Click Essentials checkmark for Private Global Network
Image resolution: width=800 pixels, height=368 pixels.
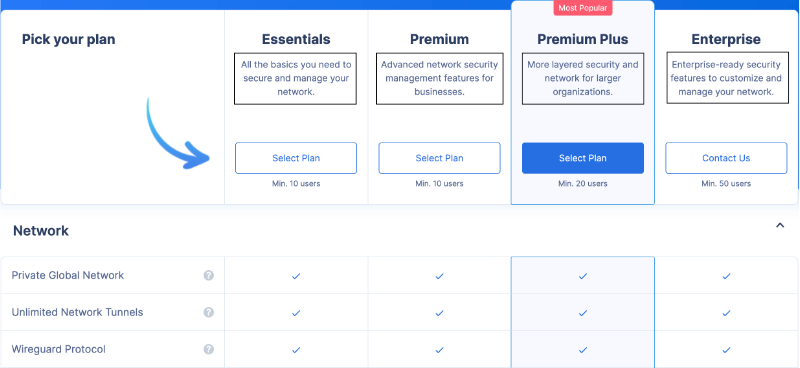(x=296, y=276)
